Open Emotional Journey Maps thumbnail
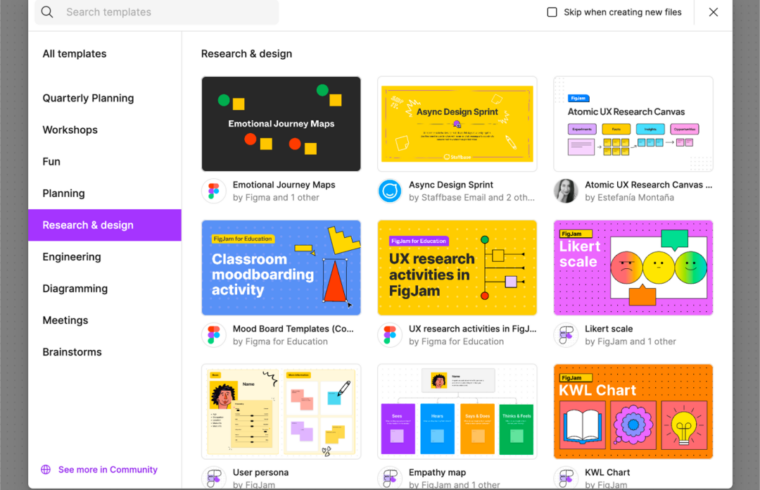760x490 pixels. point(281,124)
